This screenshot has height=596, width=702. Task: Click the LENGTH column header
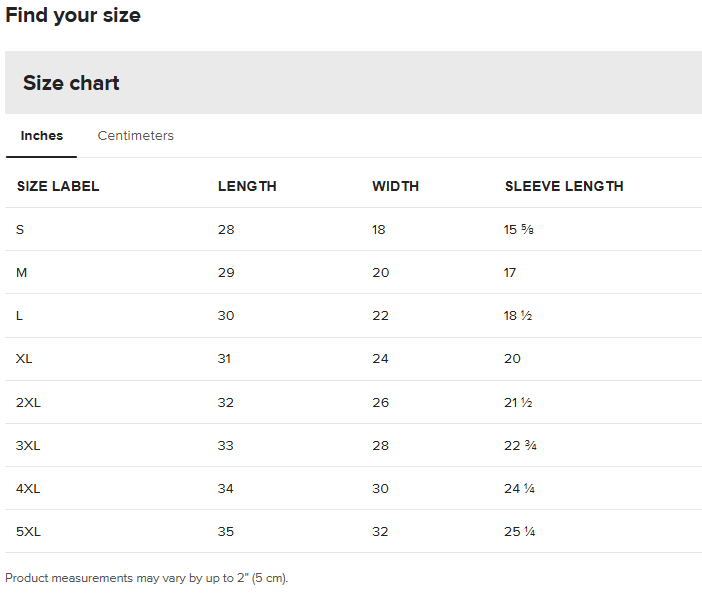pos(247,186)
